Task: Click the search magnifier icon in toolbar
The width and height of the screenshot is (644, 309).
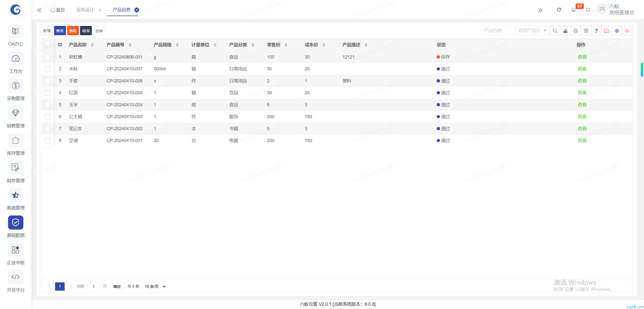Action: (555, 31)
